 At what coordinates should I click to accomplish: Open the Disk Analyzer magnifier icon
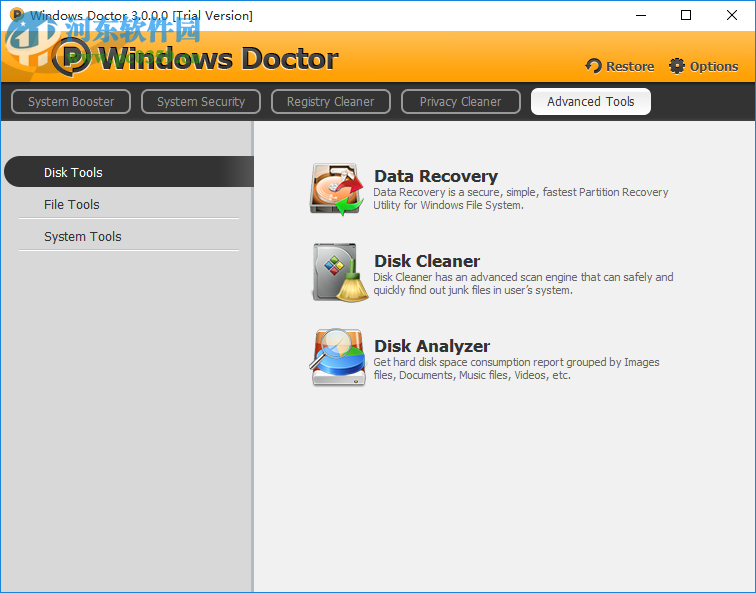338,357
